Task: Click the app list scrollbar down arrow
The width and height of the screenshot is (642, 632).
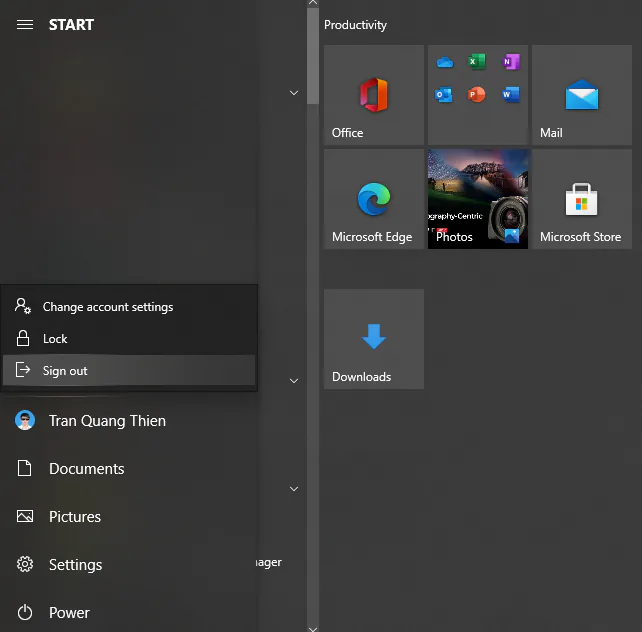Action: tap(313, 629)
